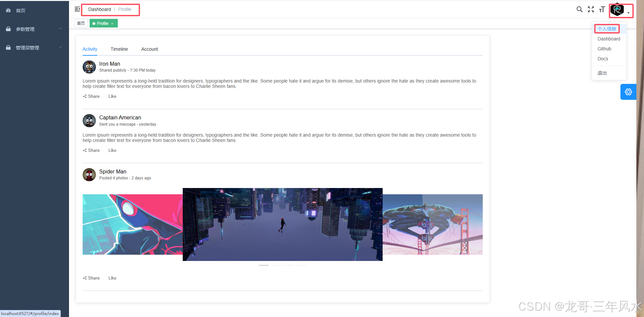Viewport: 644px width, 317px height.
Task: Click Iron Man's avatar
Action: tap(89, 67)
